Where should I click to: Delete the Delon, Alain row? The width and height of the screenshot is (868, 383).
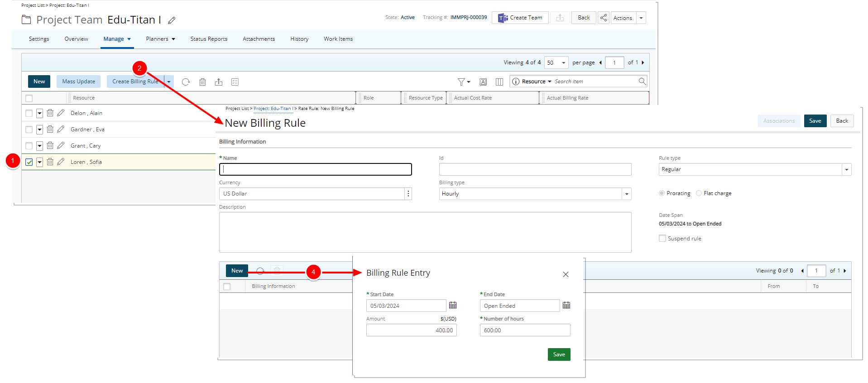pos(50,113)
